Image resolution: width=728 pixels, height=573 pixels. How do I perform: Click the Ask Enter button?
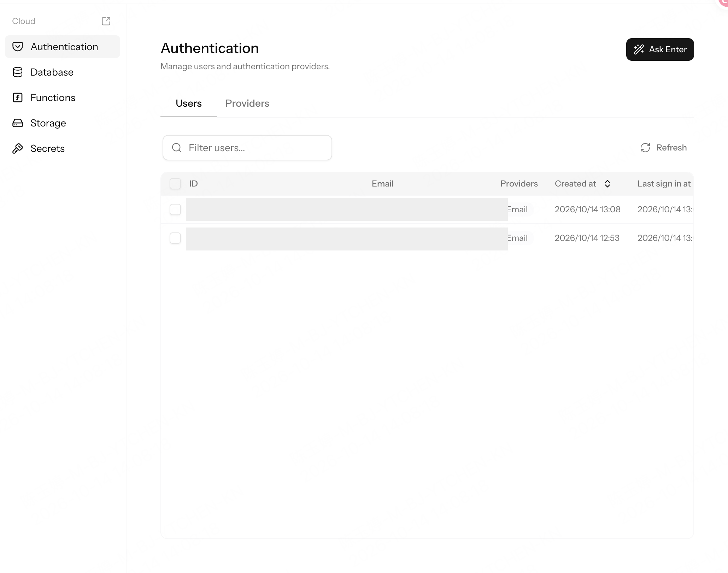[660, 49]
